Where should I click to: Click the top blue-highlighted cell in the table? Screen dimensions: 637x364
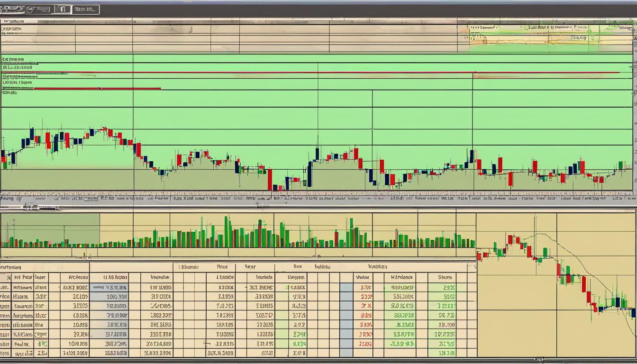point(109,287)
